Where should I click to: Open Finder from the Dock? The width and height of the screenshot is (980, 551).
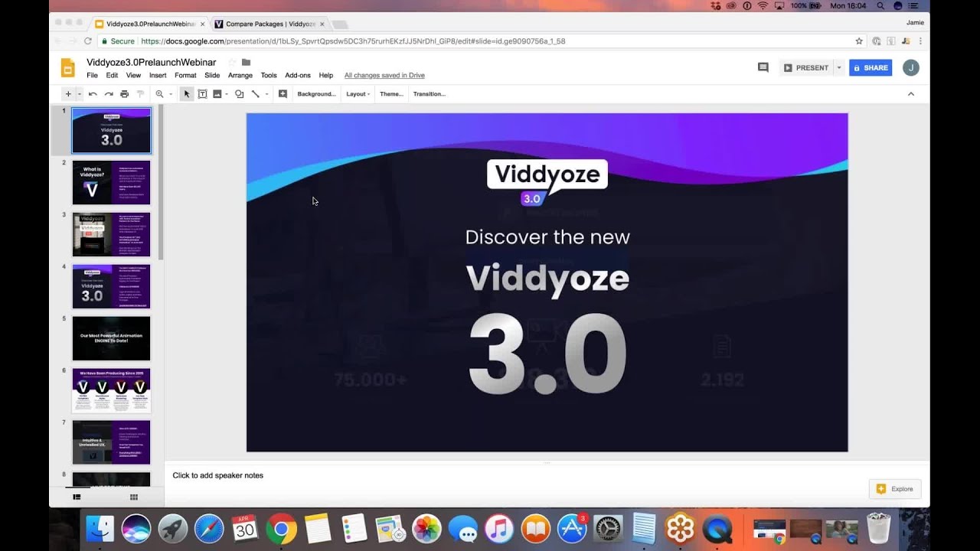tap(100, 529)
